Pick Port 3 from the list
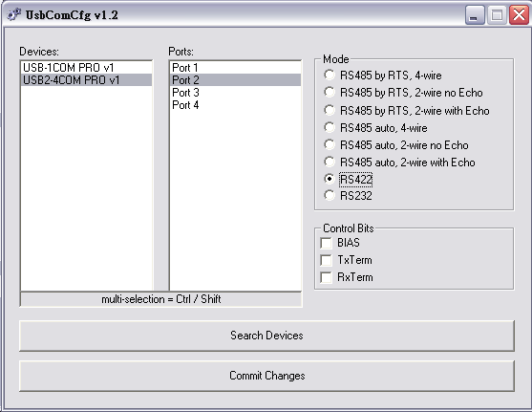532x412 pixels. point(235,93)
